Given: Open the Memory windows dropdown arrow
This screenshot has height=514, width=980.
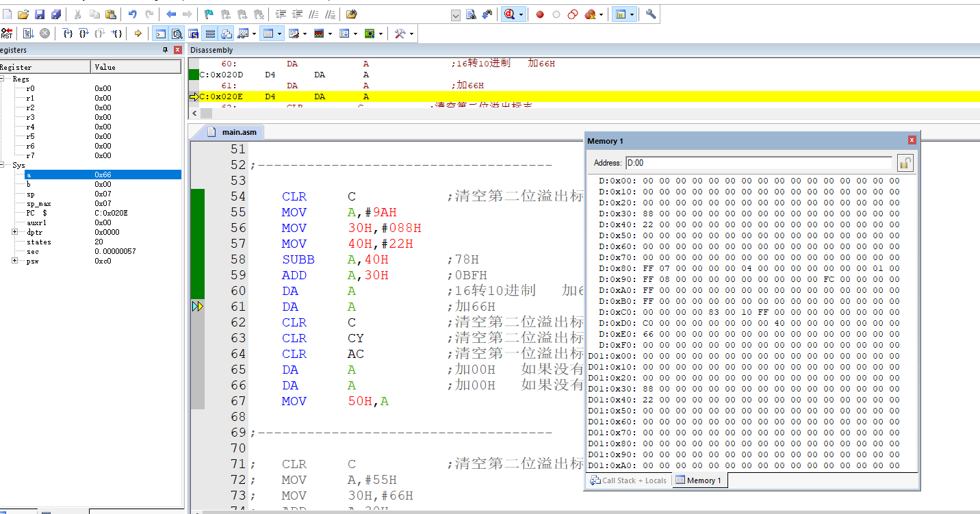Looking at the screenshot, I should tap(280, 34).
